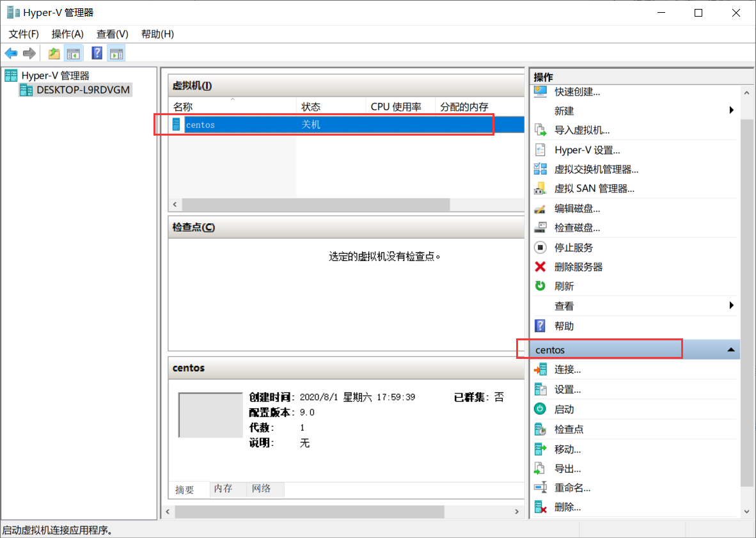Image resolution: width=756 pixels, height=538 pixels.
Task: Click the 重命名 icon under centos
Action: pos(540,487)
